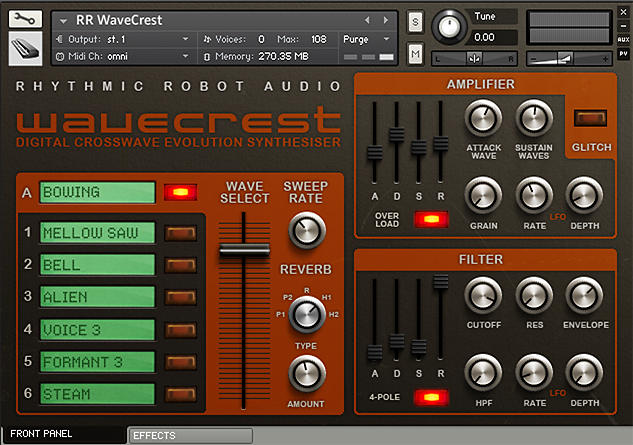633x445 pixels.
Task: Click the Tune knob
Action: coord(449,27)
